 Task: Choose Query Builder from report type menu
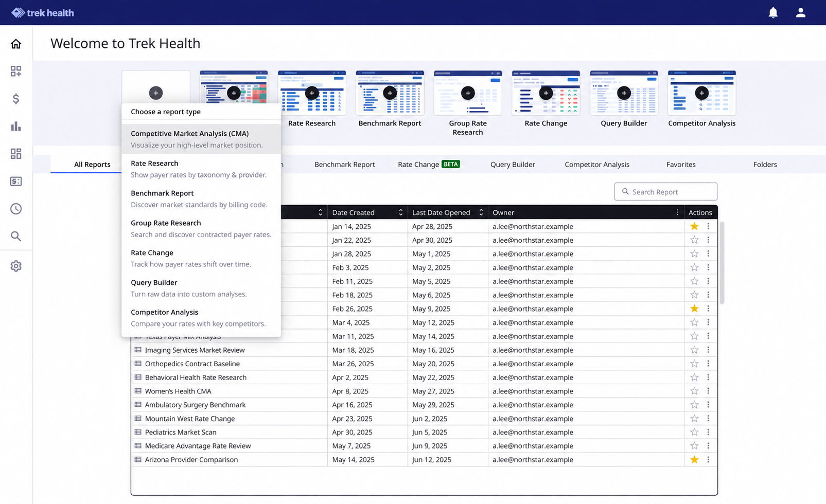[201, 288]
